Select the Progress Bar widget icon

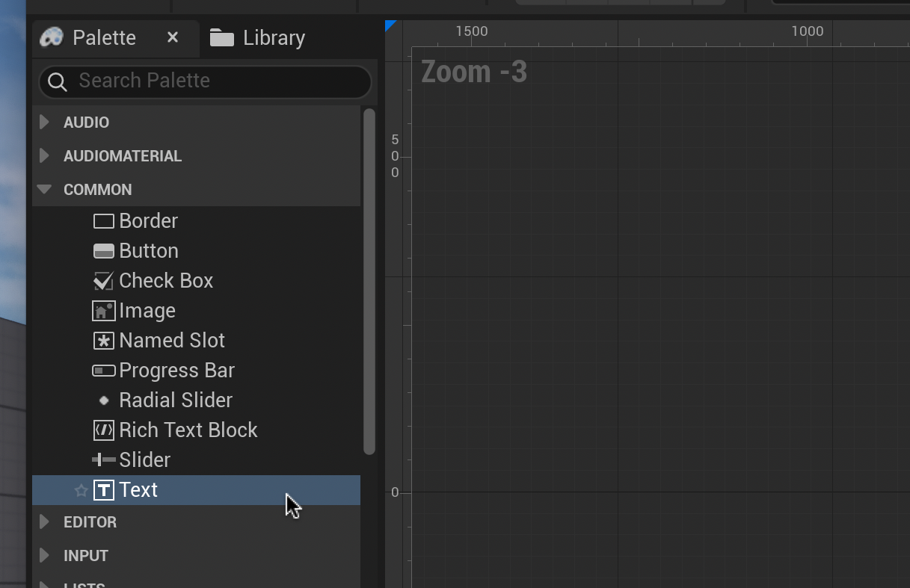103,371
